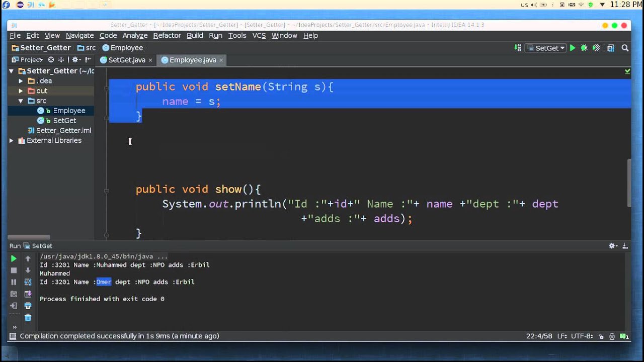644x362 pixels.
Task: Open the File menu
Action: click(15, 35)
